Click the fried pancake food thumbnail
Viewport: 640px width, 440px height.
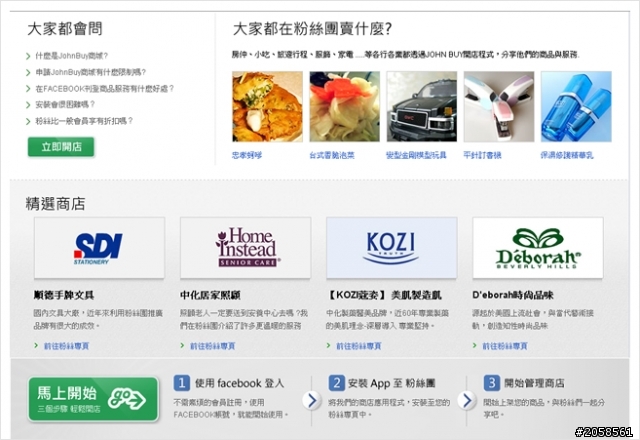(267, 107)
